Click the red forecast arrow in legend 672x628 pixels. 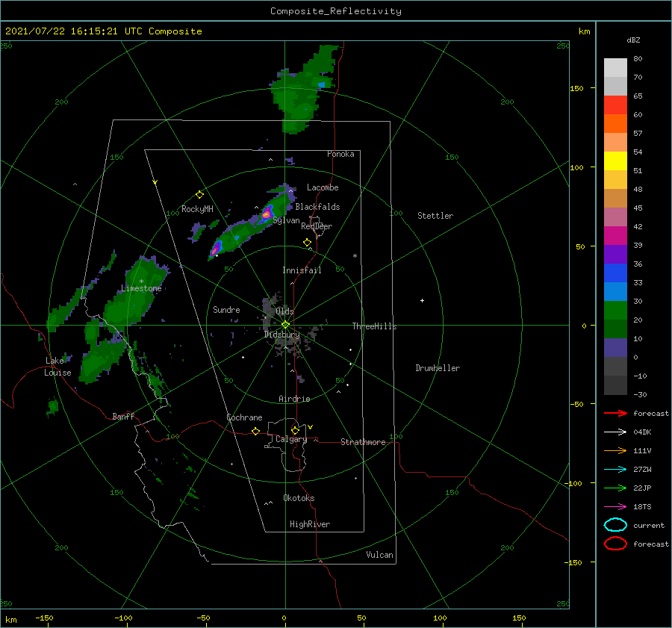click(615, 413)
